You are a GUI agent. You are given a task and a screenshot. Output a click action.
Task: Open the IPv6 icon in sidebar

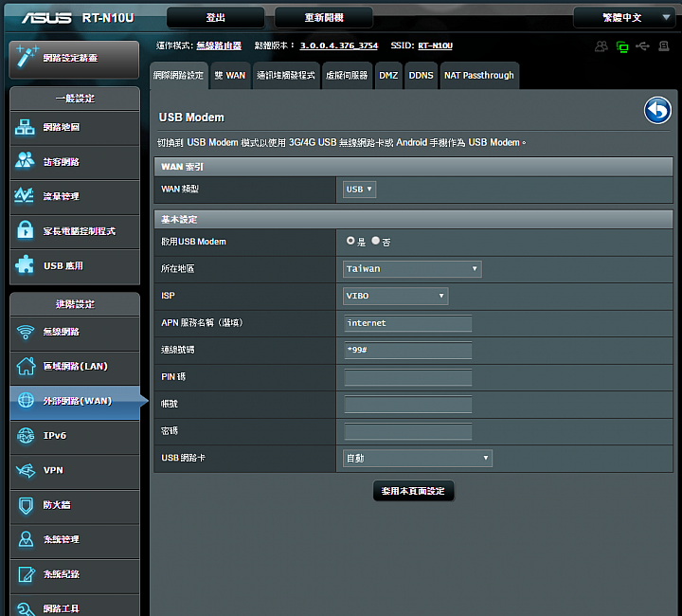point(26,435)
